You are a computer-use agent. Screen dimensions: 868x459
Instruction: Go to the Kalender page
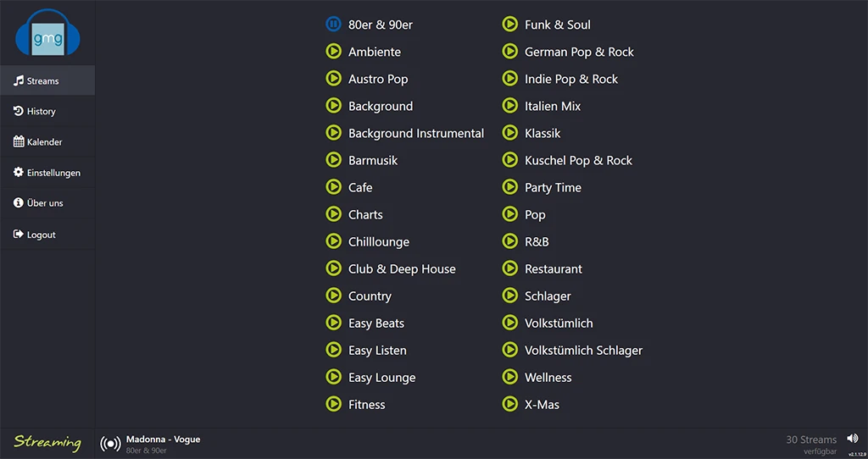click(44, 142)
